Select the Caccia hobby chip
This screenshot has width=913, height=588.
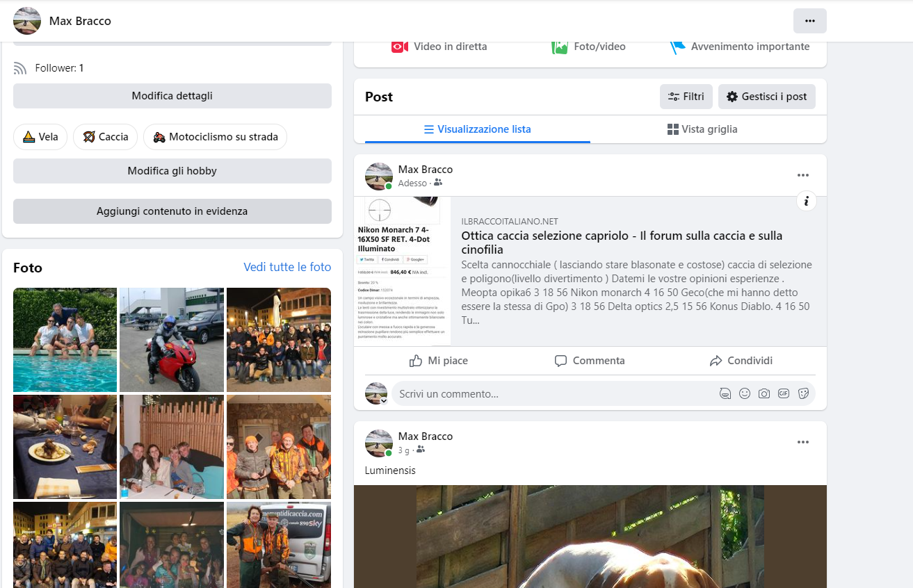click(x=106, y=137)
